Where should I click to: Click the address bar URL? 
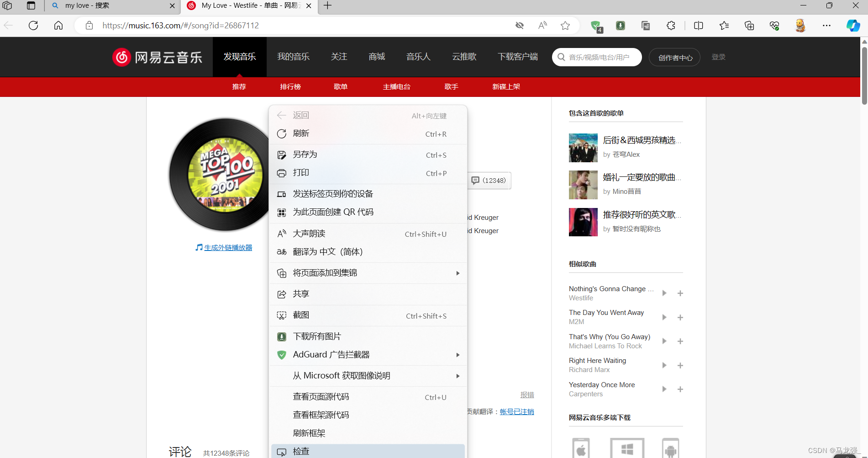(181, 26)
